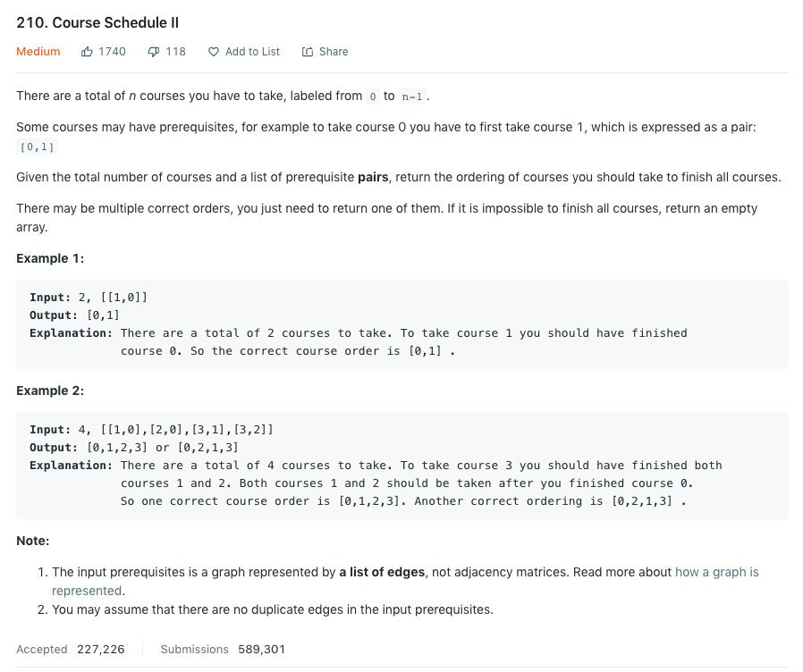Viewport: 803px width, 672px height.
Task: Click the Example 1 heading
Action: (50, 258)
